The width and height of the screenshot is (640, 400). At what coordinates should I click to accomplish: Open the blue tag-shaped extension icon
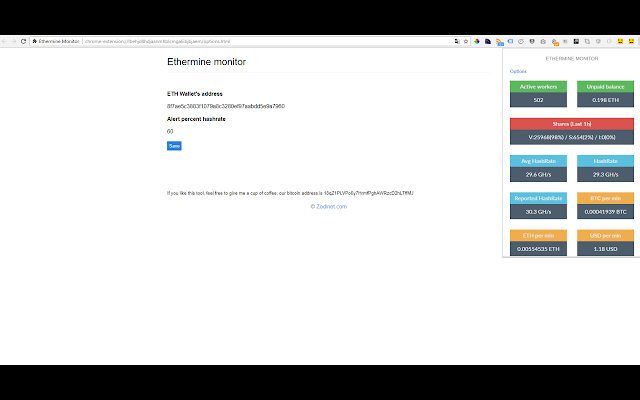click(510, 41)
